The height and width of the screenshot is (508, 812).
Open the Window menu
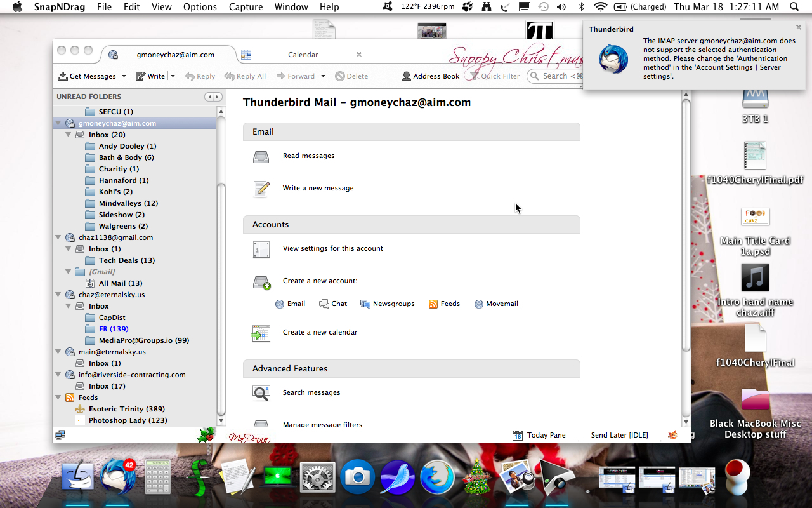pos(291,7)
